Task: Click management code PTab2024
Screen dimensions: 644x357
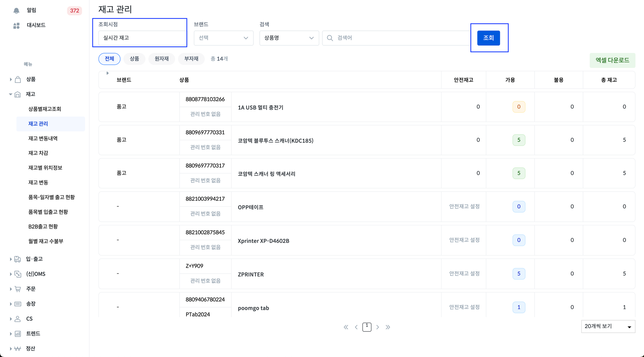Action: (198, 314)
